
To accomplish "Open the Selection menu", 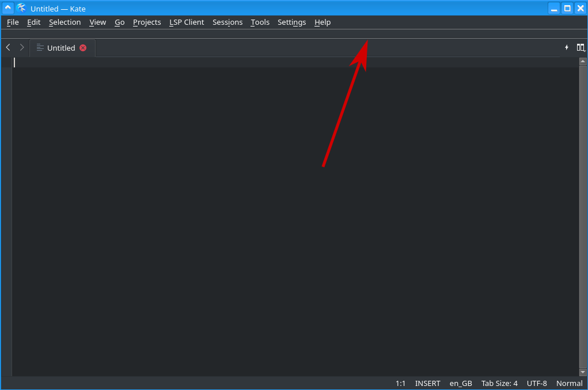I will click(65, 22).
